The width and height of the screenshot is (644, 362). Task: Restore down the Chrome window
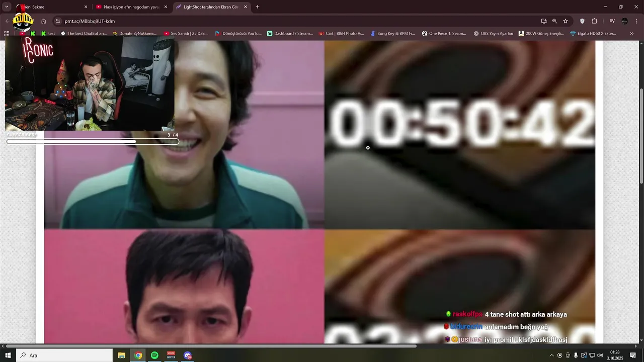pyautogui.click(x=620, y=7)
